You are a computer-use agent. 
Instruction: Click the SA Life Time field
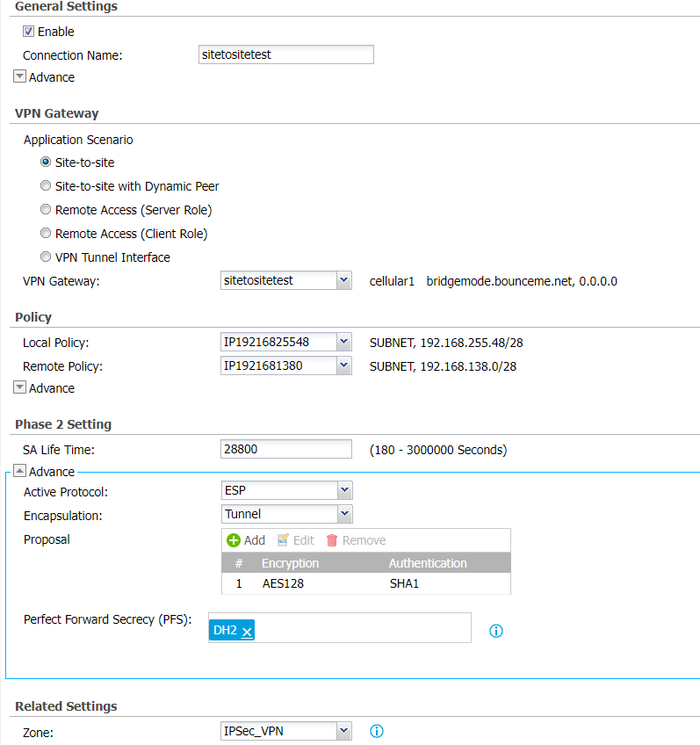tap(286, 449)
